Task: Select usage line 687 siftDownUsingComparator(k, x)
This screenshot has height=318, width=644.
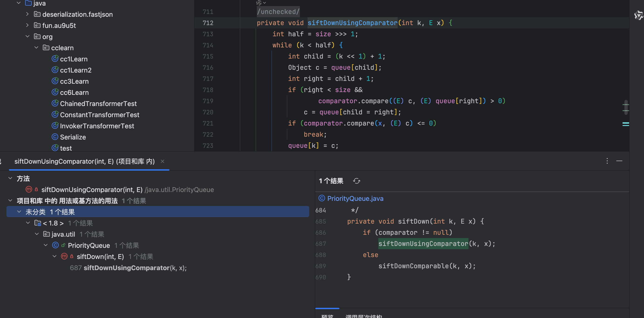Action: coord(128,268)
